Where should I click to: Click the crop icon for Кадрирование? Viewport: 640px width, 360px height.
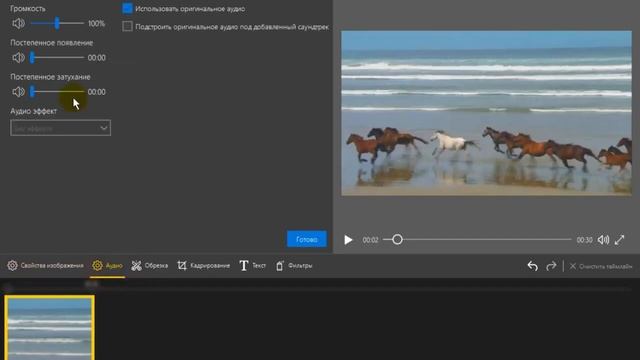[182, 266]
